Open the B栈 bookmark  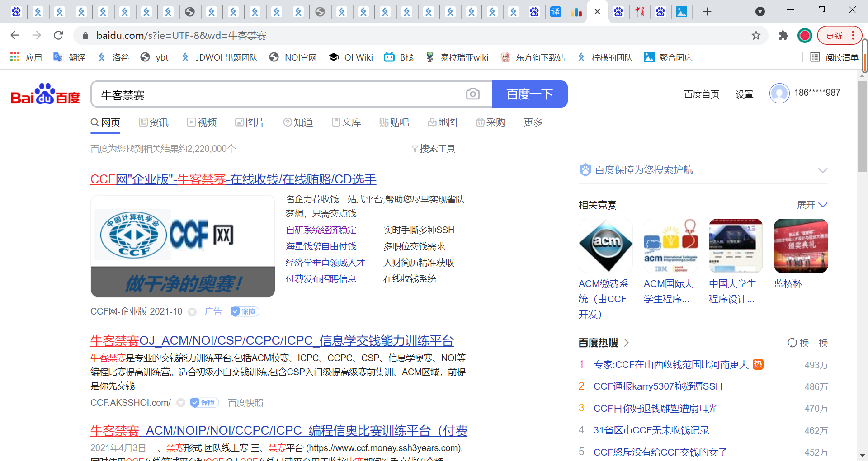tap(399, 57)
